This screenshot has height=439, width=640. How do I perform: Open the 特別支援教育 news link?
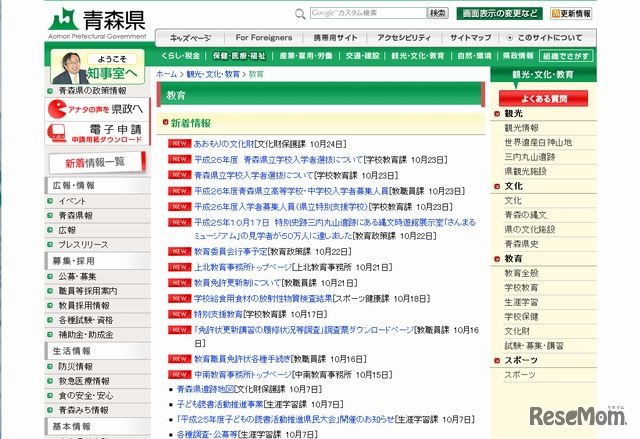coord(218,314)
